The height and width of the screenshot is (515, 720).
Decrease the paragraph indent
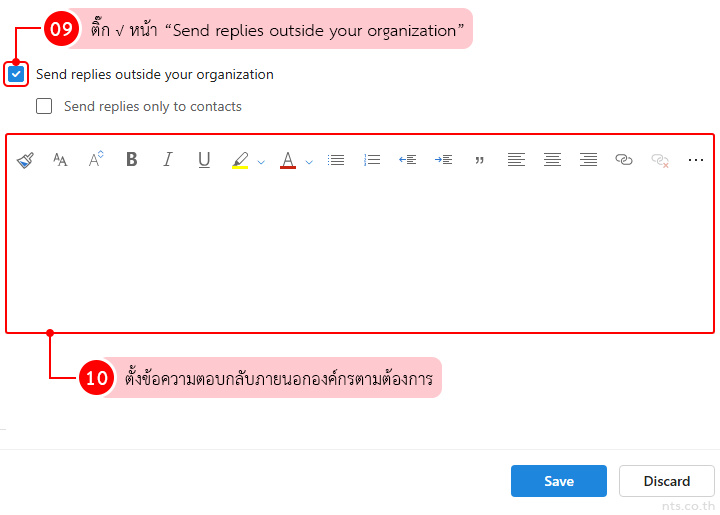[x=408, y=160]
